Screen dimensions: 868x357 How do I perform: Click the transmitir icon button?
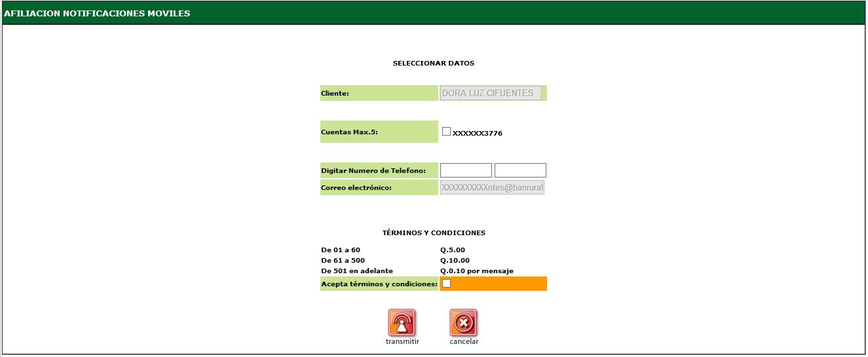coord(402,322)
